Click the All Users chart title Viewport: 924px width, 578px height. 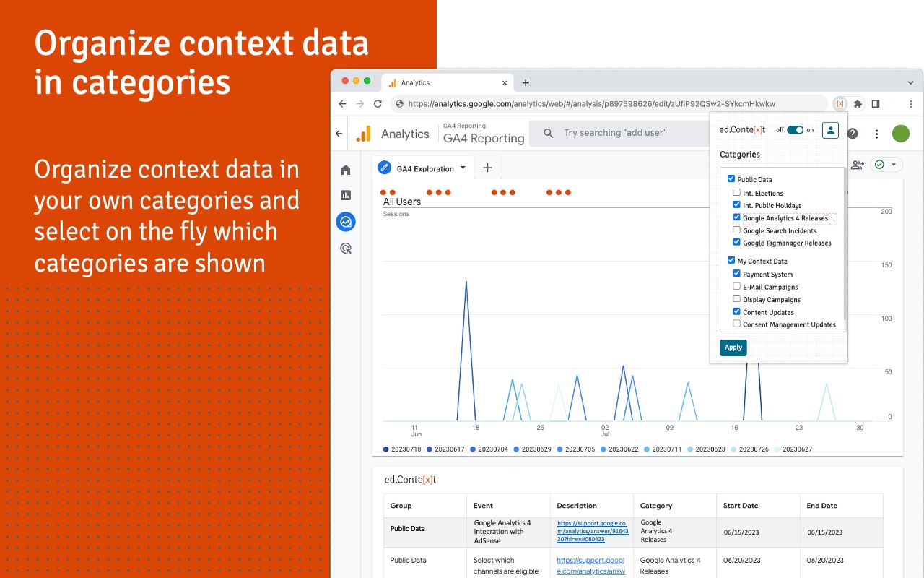[402, 202]
